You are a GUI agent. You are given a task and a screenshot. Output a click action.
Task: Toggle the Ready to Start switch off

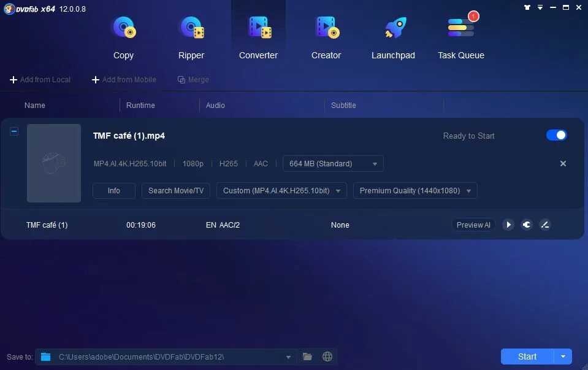pyautogui.click(x=557, y=135)
